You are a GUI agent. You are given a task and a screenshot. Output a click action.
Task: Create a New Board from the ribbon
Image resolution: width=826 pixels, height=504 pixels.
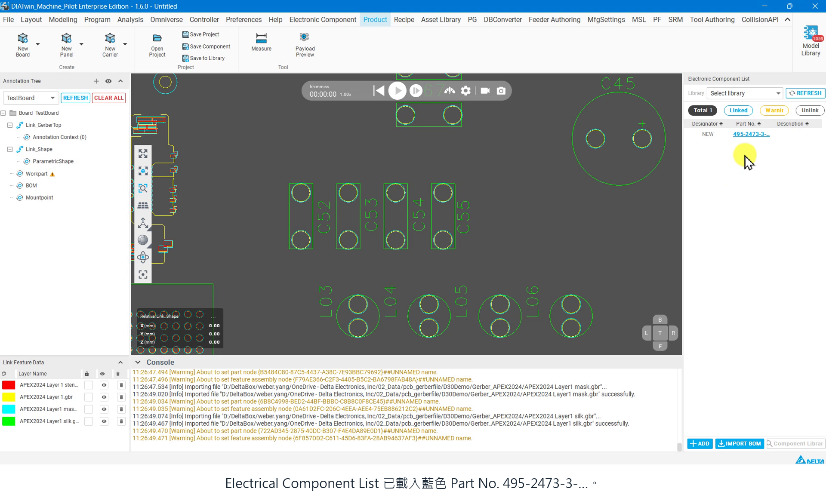(x=23, y=44)
